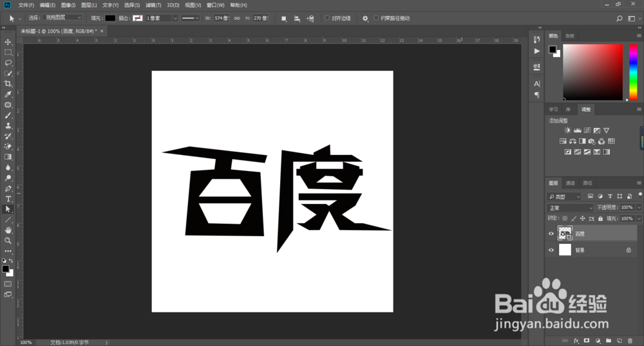
Task: Click the path operations icon
Action: (x=284, y=19)
